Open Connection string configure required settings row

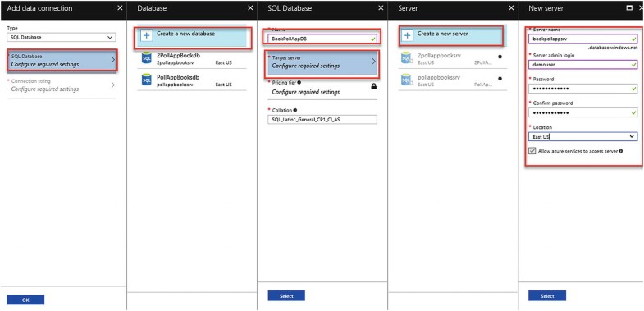point(62,85)
